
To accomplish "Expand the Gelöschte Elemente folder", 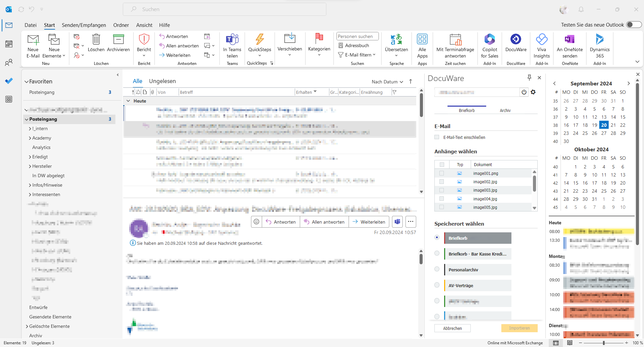I will pyautogui.click(x=27, y=326).
